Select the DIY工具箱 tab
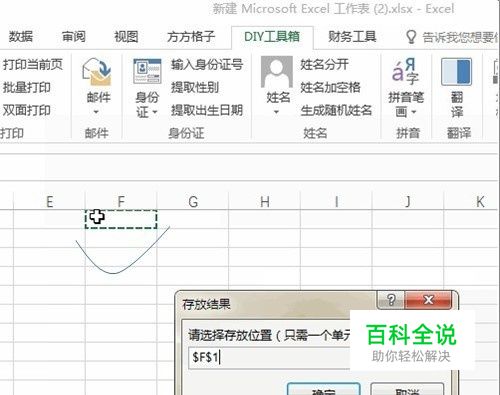 point(272,37)
